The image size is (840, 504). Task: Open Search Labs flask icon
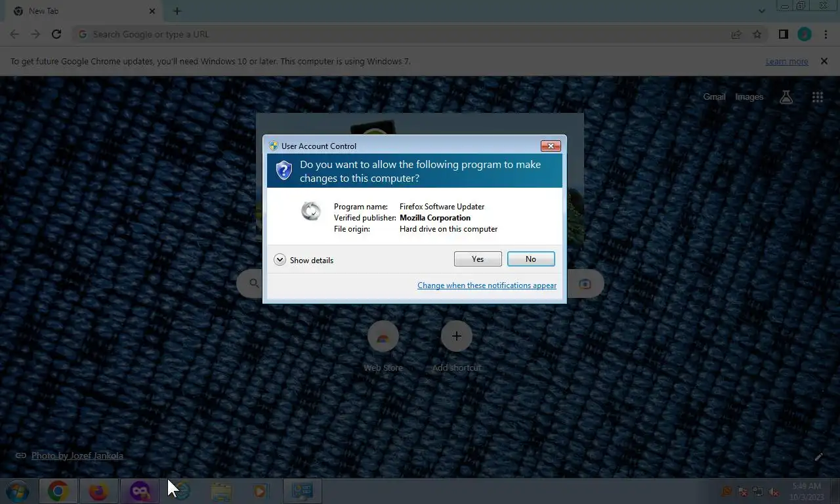point(786,97)
